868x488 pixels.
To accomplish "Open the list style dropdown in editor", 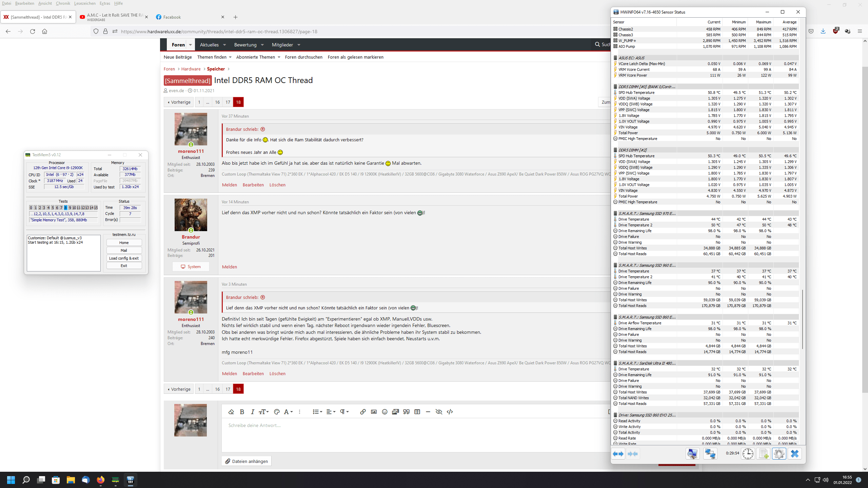I will click(x=317, y=412).
